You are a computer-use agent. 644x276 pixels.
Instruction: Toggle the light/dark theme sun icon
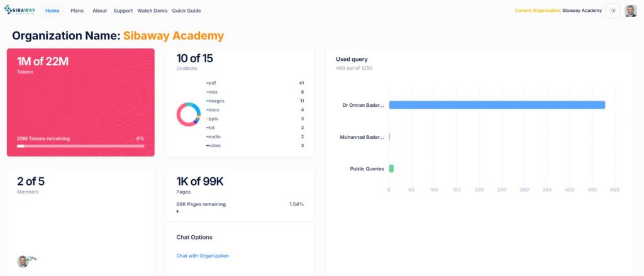(613, 11)
